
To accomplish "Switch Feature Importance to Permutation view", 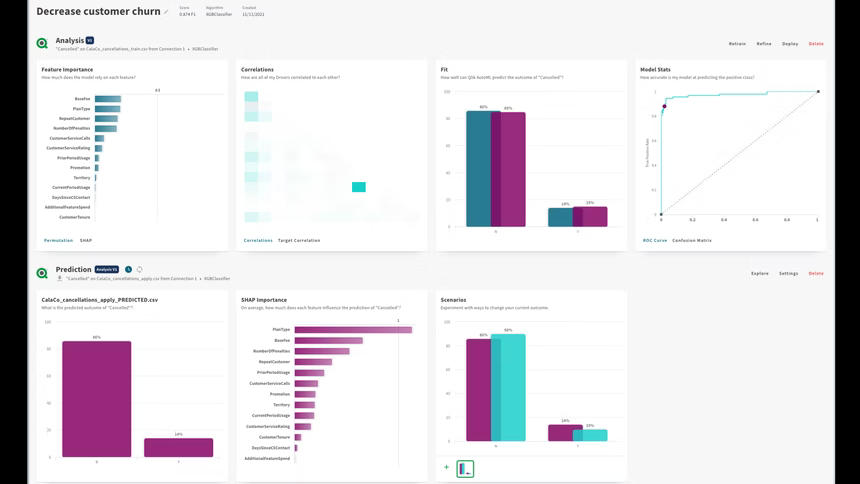I will pyautogui.click(x=58, y=240).
